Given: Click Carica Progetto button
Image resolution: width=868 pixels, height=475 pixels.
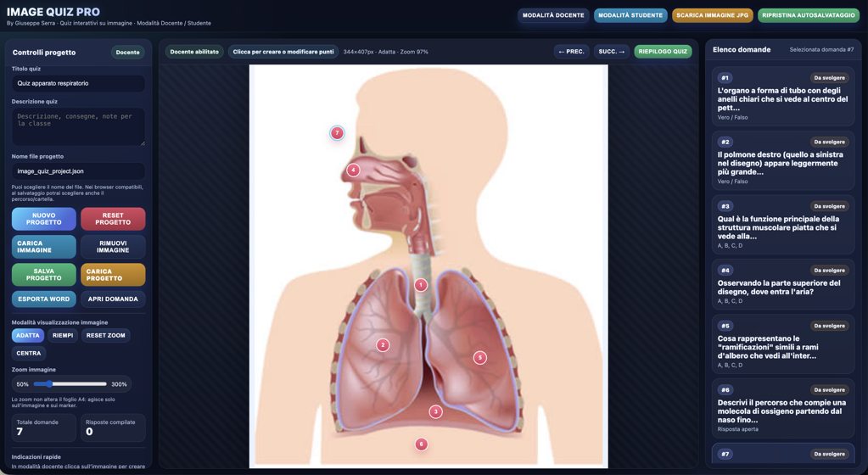Looking at the screenshot, I should [x=113, y=275].
